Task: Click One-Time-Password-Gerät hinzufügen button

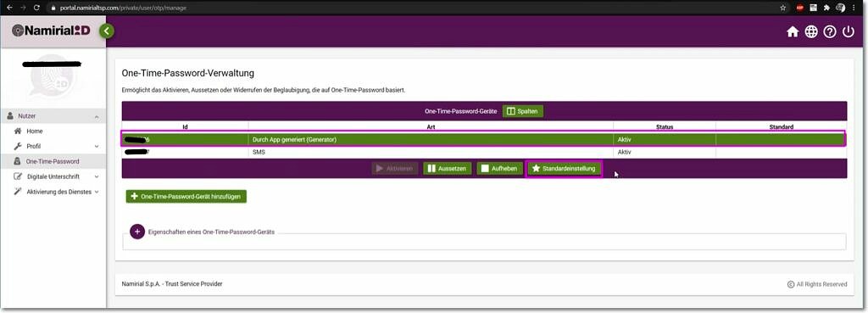Action: pos(186,197)
